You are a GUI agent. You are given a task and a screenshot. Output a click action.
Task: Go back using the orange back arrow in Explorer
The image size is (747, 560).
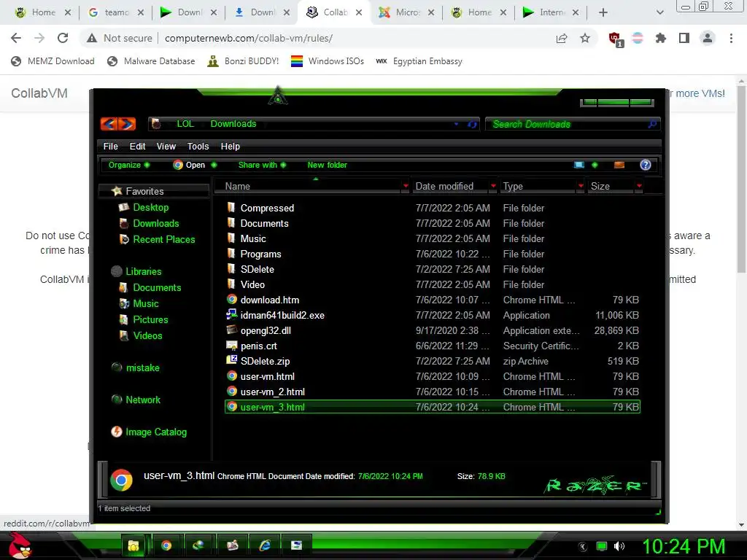(109, 124)
